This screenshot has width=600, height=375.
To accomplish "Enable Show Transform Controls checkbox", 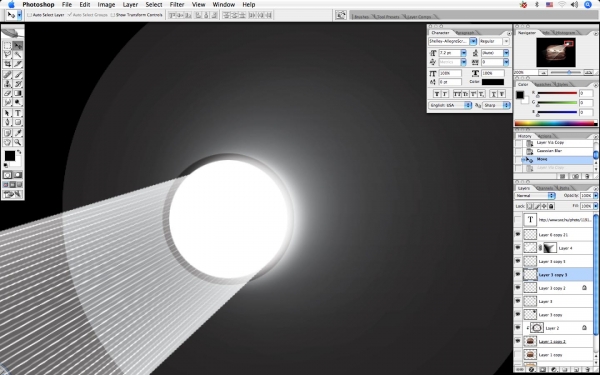I will click(112, 15).
